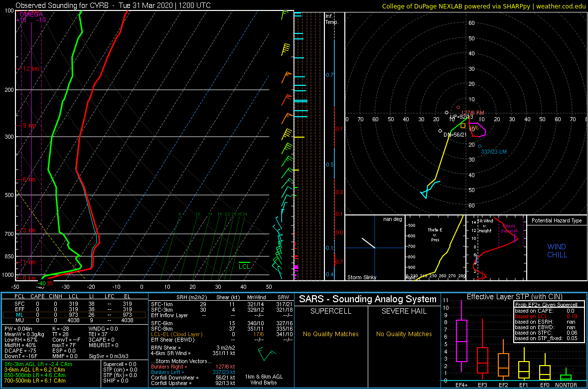This screenshot has height=389, width=588.
Task: Click the Eff Inflow Layer row label
Action: (170, 315)
